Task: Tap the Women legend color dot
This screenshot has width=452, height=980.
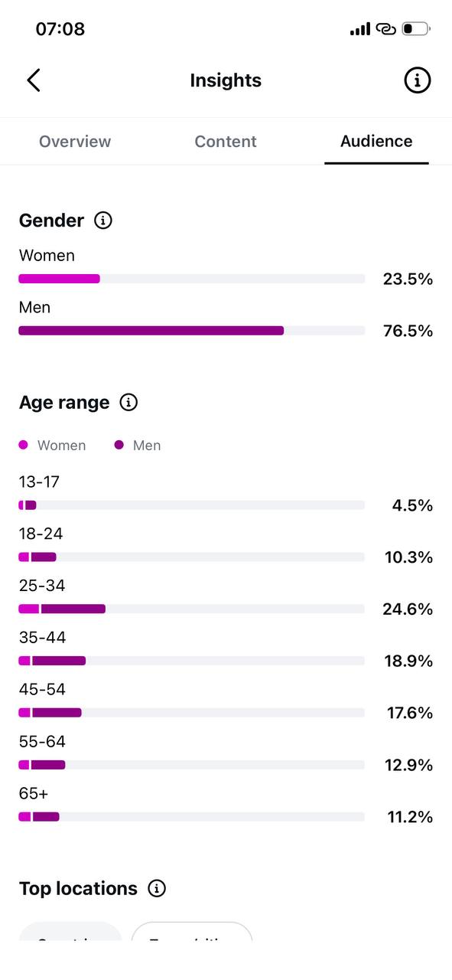Action: [23, 445]
